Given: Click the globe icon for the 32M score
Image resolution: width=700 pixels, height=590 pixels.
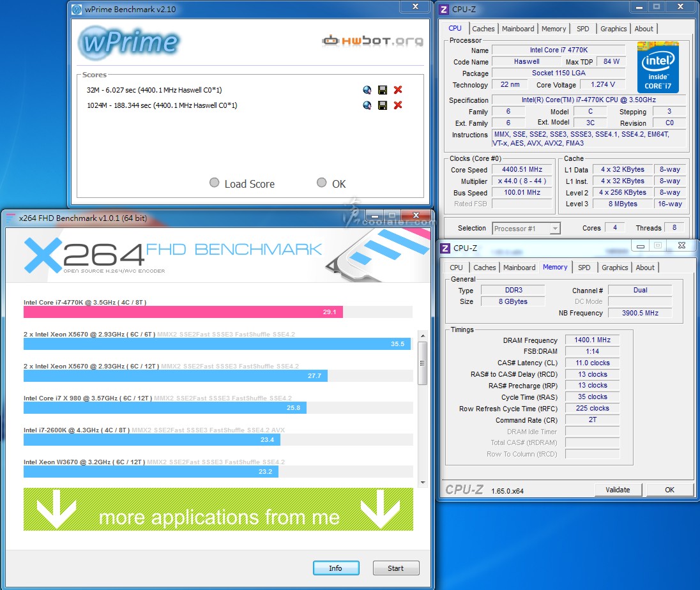Looking at the screenshot, I should point(367,90).
